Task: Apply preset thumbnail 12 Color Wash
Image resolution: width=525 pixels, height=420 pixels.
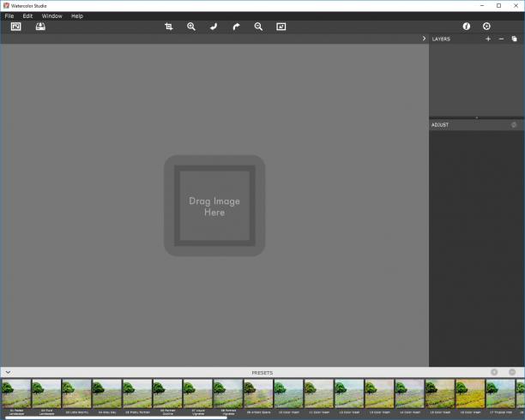Action: pyautogui.click(x=349, y=393)
